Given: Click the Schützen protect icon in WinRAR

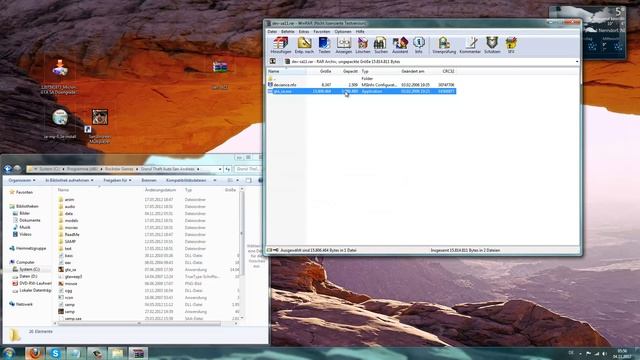Looking at the screenshot, I should coord(492,45).
